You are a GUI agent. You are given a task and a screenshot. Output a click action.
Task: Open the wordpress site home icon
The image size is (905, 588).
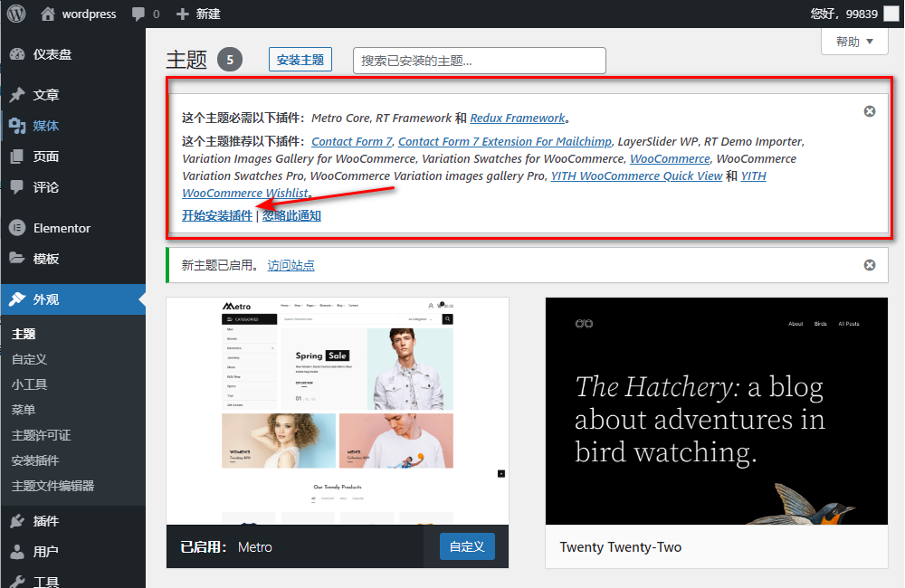pyautogui.click(x=49, y=14)
